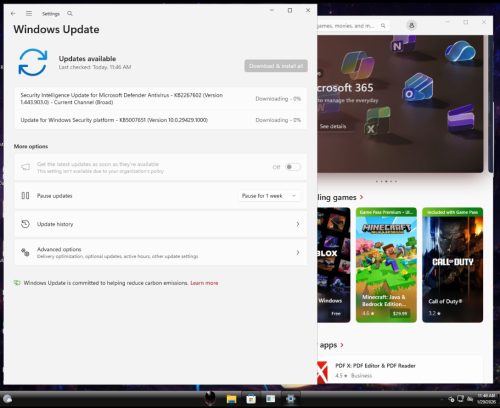Go back using the Settings back arrow
This screenshot has width=500, height=408.
13,13
